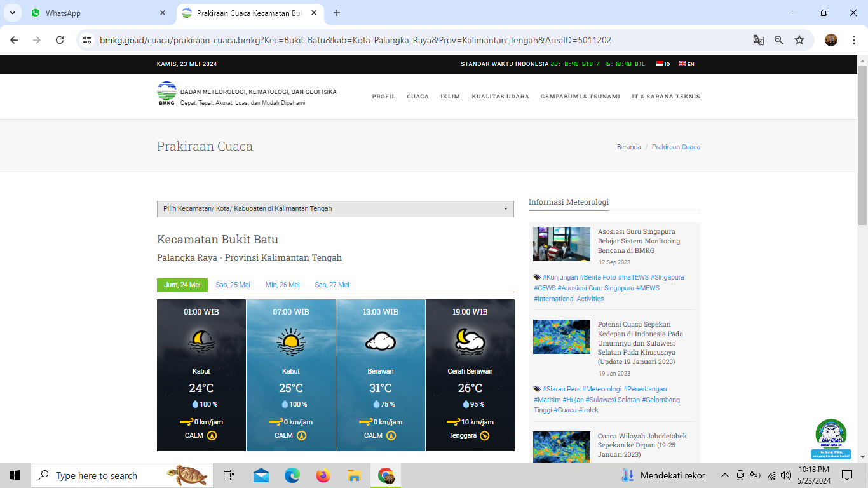Click the Mendekati rekor weather widget
Image resolution: width=868 pixels, height=488 pixels.
pyautogui.click(x=663, y=475)
